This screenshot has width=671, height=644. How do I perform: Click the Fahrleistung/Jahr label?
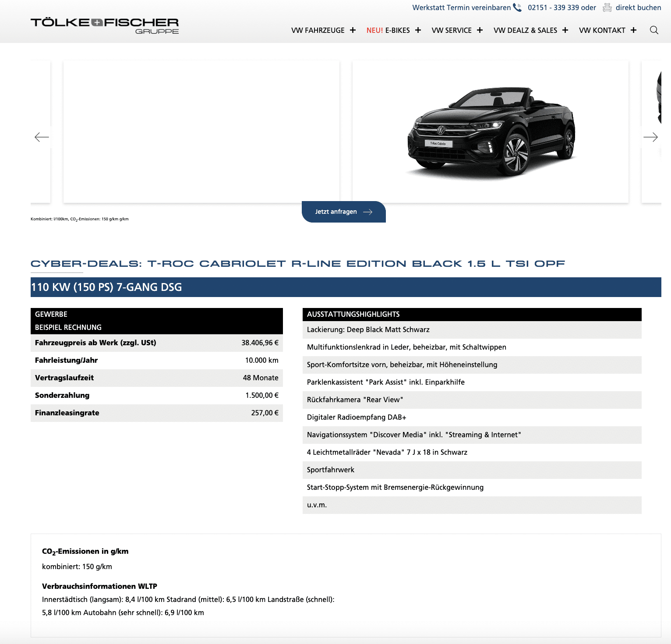(66, 360)
